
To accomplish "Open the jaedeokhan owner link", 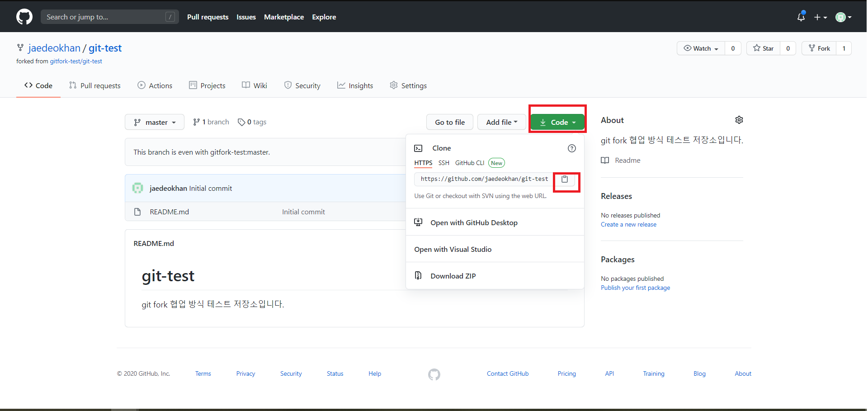I will tap(54, 48).
